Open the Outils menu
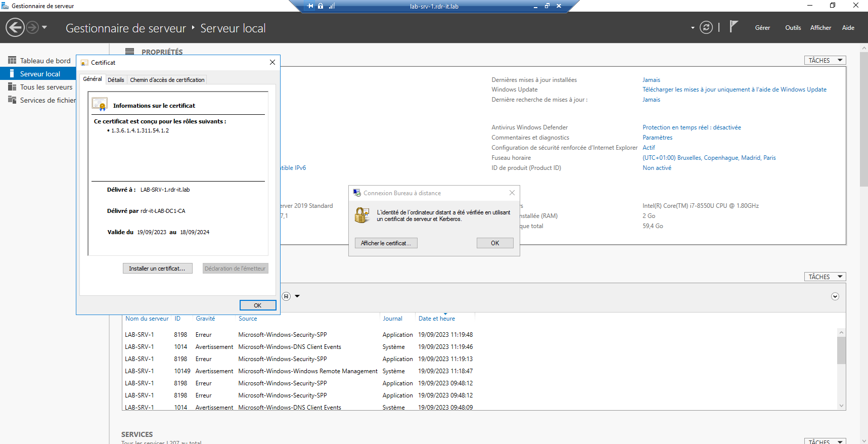The width and height of the screenshot is (868, 444). coord(793,28)
